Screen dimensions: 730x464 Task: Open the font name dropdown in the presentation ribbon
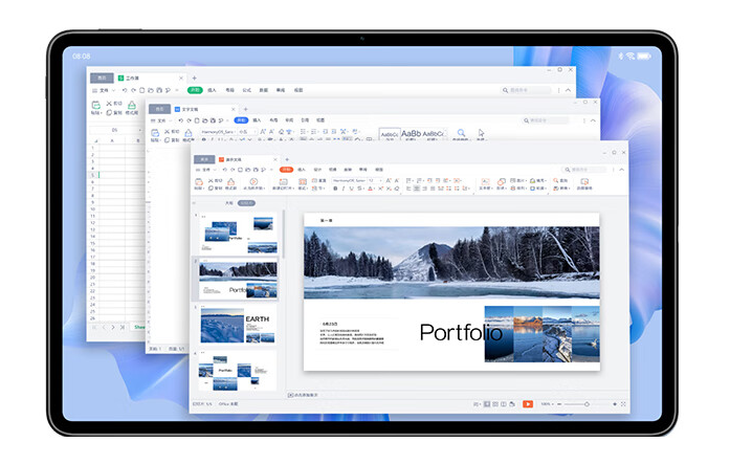click(350, 180)
